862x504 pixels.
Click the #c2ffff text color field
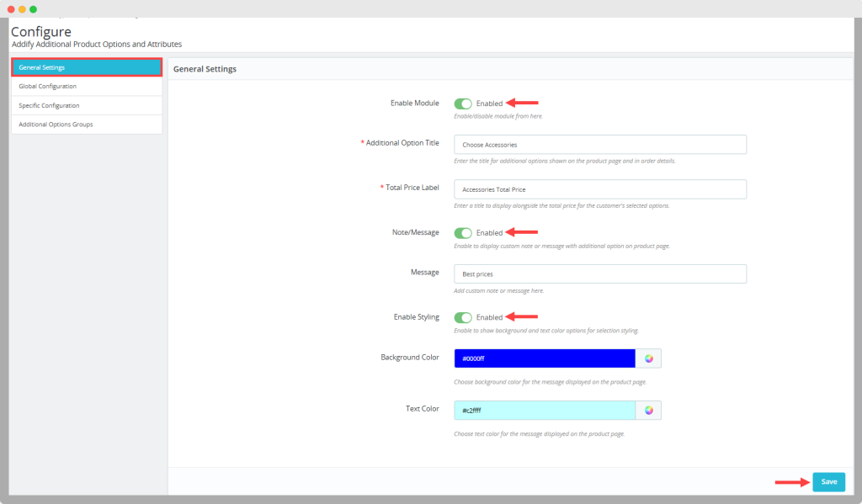click(x=544, y=411)
